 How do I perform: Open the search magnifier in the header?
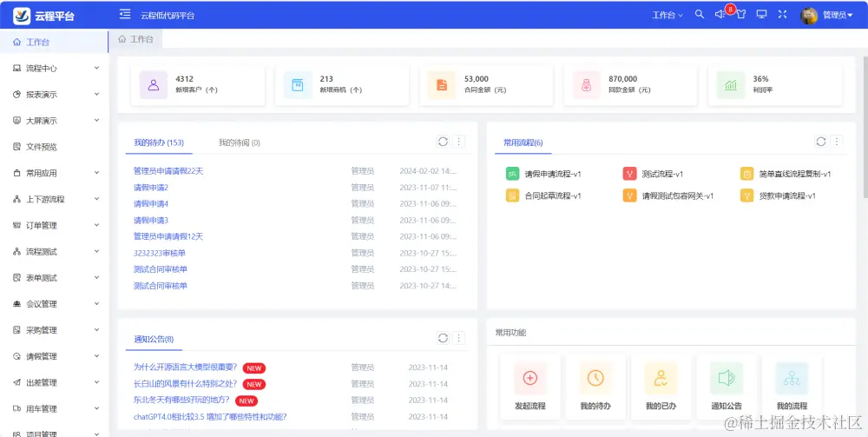700,15
